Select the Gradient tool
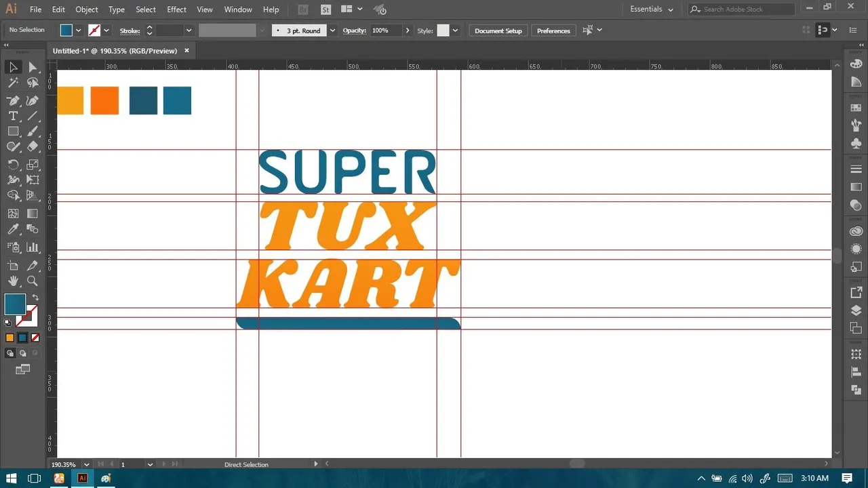 pyautogui.click(x=32, y=213)
